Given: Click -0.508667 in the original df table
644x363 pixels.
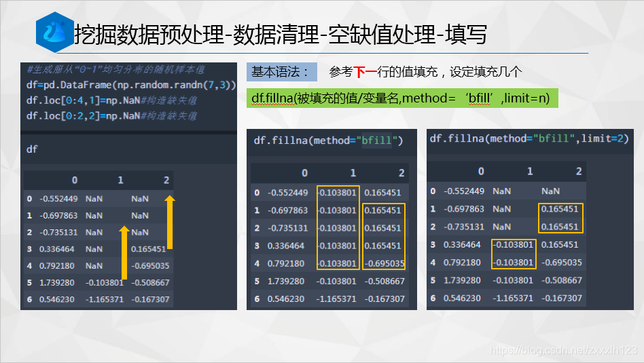Looking at the screenshot, I should tap(150, 283).
